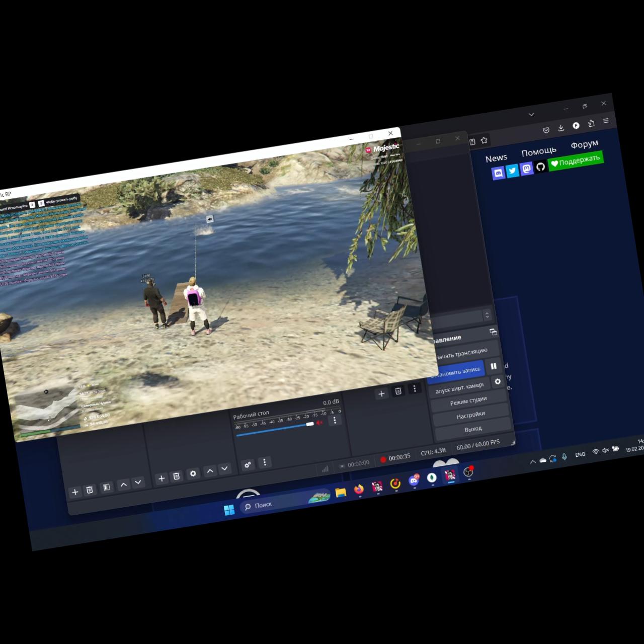Screen dimensions: 644x644
Task: Open the Mastodon social icon on website
Action: coord(526,169)
